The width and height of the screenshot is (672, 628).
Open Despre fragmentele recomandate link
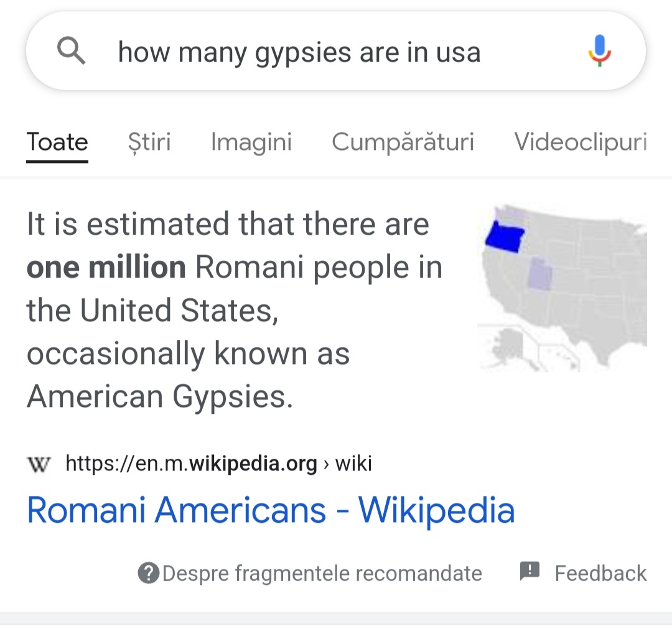click(322, 574)
